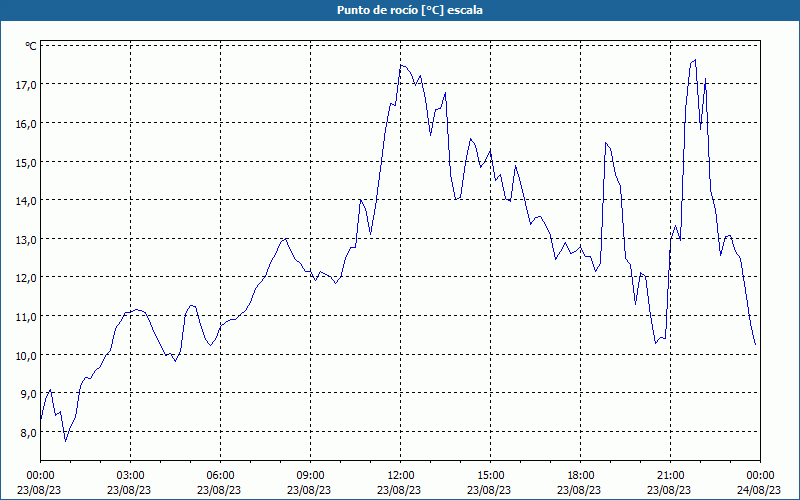Click the curve minimum just before 01:00

tap(65, 441)
